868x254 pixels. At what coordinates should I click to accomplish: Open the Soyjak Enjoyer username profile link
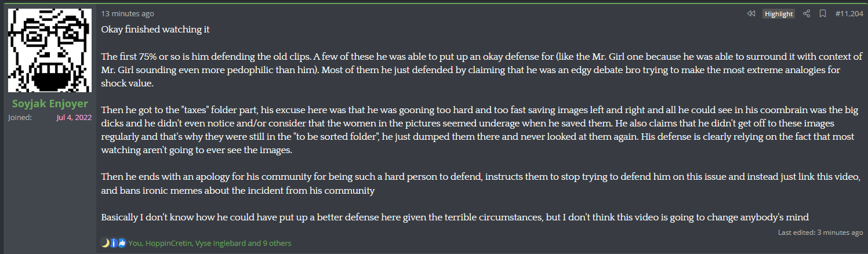50,104
